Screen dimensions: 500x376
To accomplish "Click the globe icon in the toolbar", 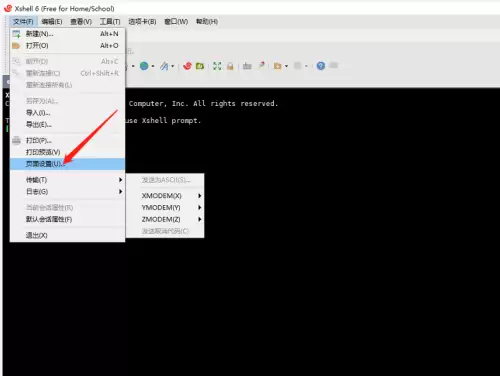I will tap(144, 66).
